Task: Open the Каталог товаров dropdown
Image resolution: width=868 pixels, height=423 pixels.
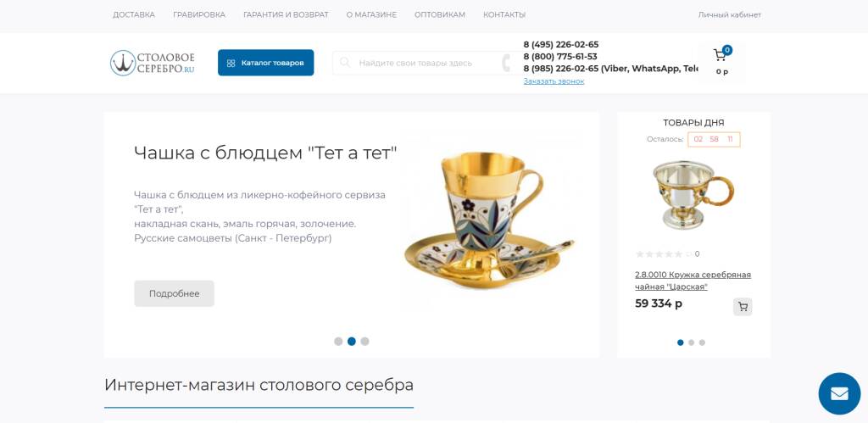Action: [265, 63]
